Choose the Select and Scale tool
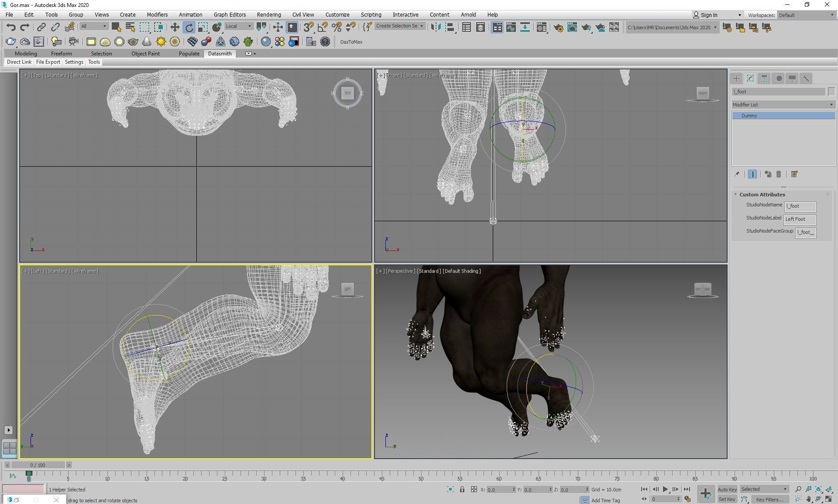 (203, 27)
